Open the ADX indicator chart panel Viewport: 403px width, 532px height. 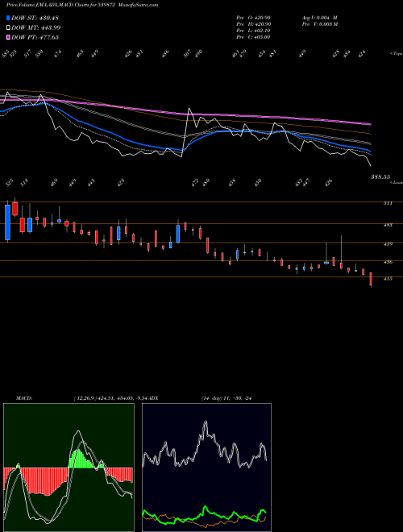coord(206,468)
